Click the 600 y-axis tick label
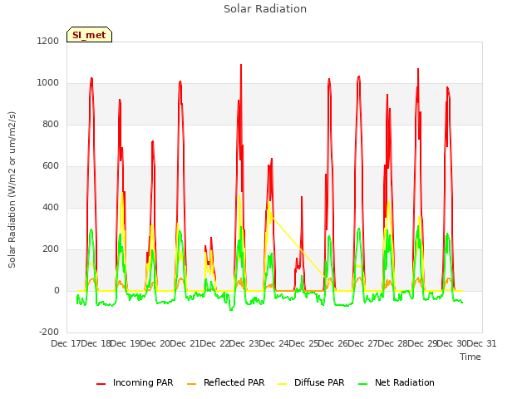Image resolution: width=532 pixels, height=399 pixels. tap(51, 166)
